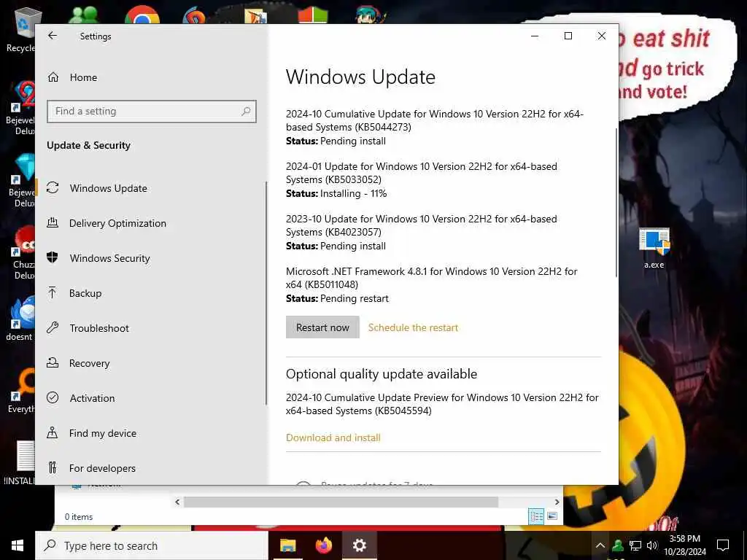This screenshot has width=747, height=560.
Task: Click the Find my device person icon
Action: click(x=53, y=432)
